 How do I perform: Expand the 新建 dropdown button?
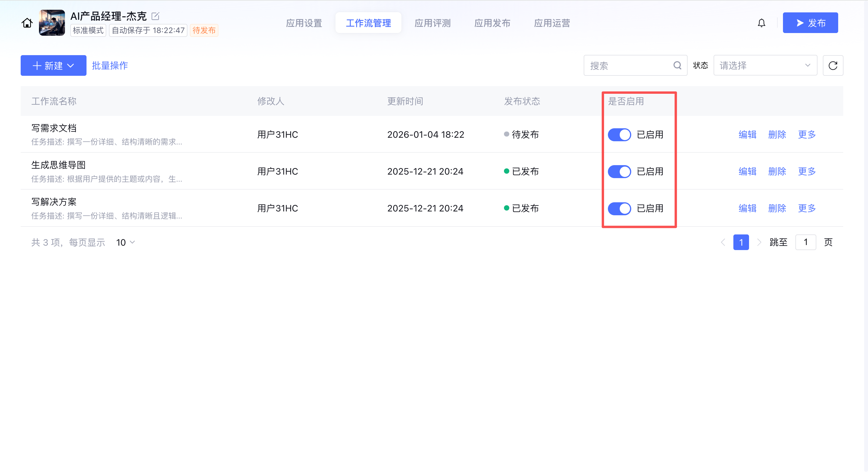tap(53, 65)
